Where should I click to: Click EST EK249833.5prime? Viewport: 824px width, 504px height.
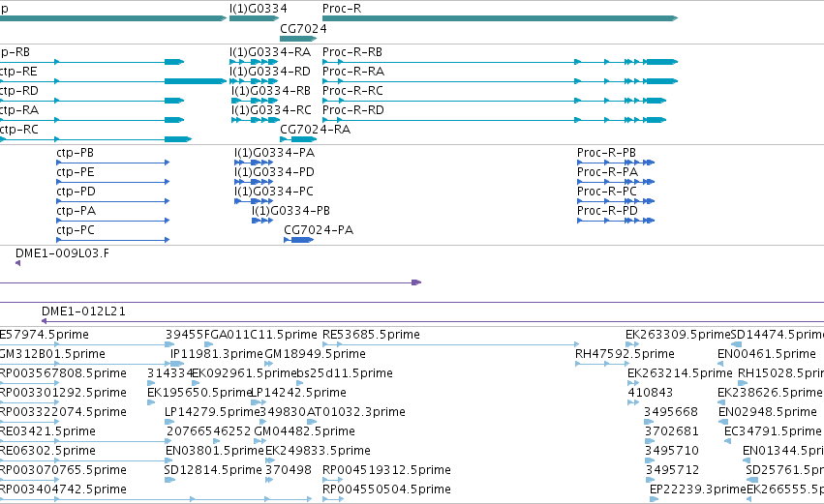point(318,452)
